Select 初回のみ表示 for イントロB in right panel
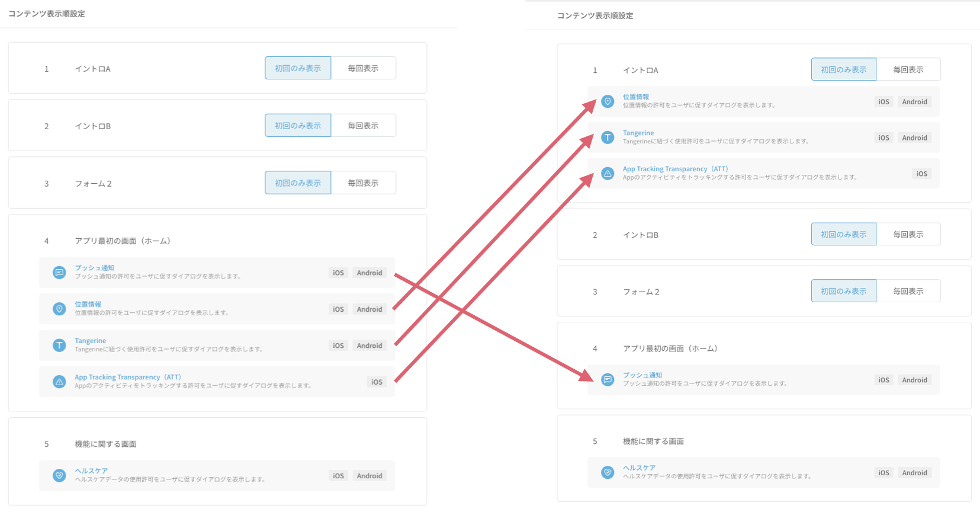Screen dimensions: 980x515 click(x=844, y=235)
